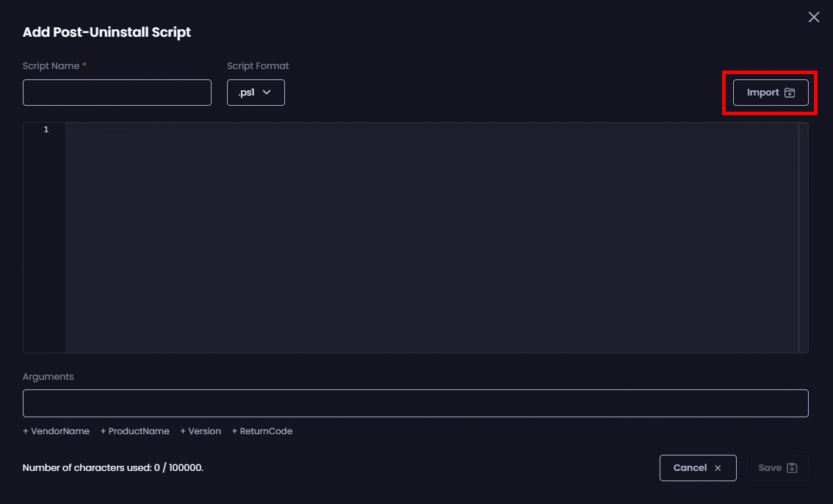833x504 pixels.
Task: Add the + ProductName argument token
Action: [134, 431]
